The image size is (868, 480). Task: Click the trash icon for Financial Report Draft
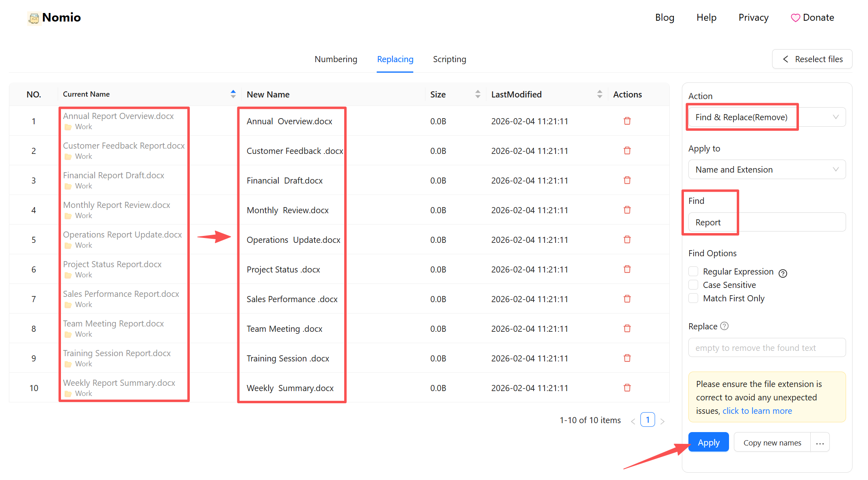pos(627,180)
